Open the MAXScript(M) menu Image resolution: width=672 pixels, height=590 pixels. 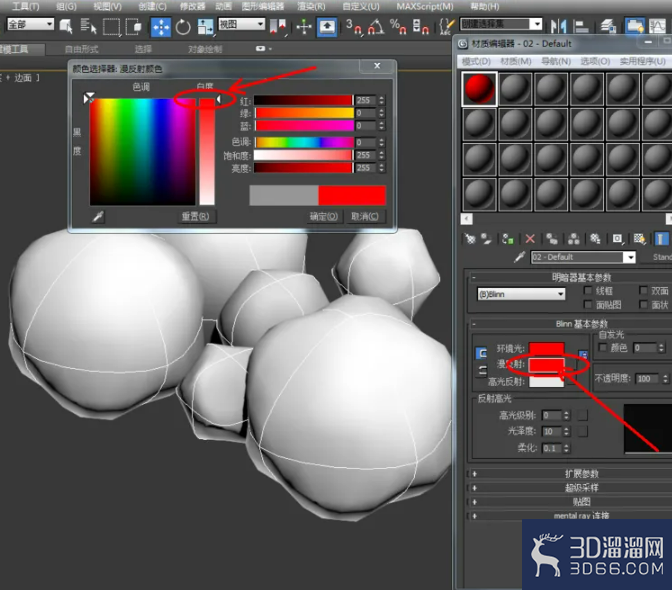click(x=425, y=6)
